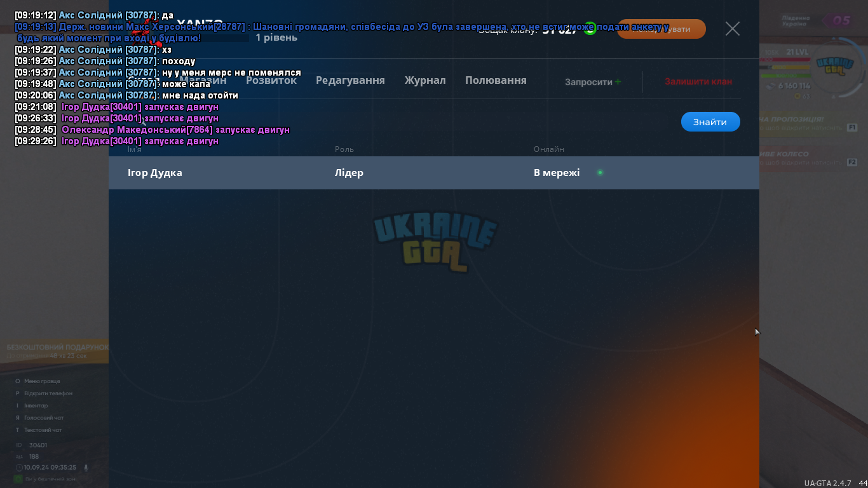The image size is (868, 488).
Task: Click the Держ. новини announcement line
Action: (342, 32)
